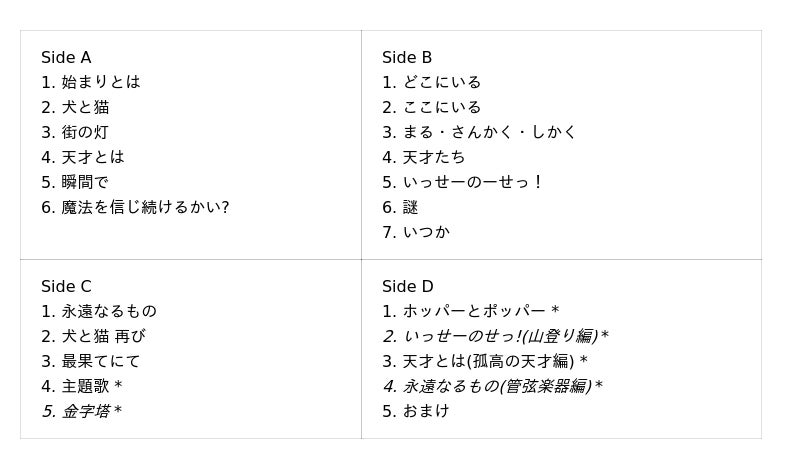Select track ホッパーとポッパー on Side D

point(480,312)
